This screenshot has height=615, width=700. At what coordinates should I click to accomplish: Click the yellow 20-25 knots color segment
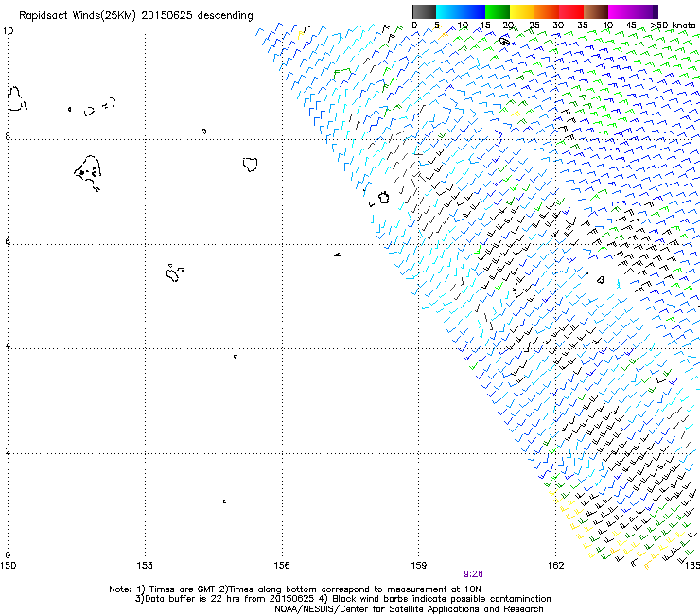click(522, 11)
